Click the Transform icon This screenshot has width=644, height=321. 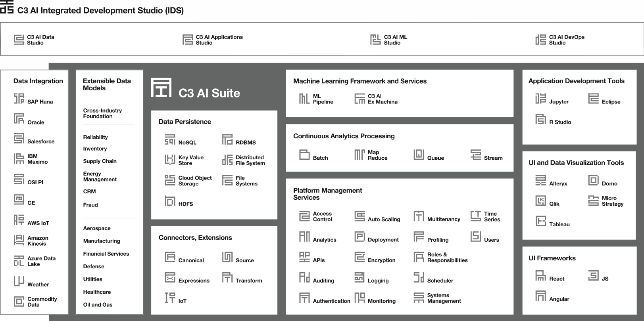pyautogui.click(x=227, y=277)
